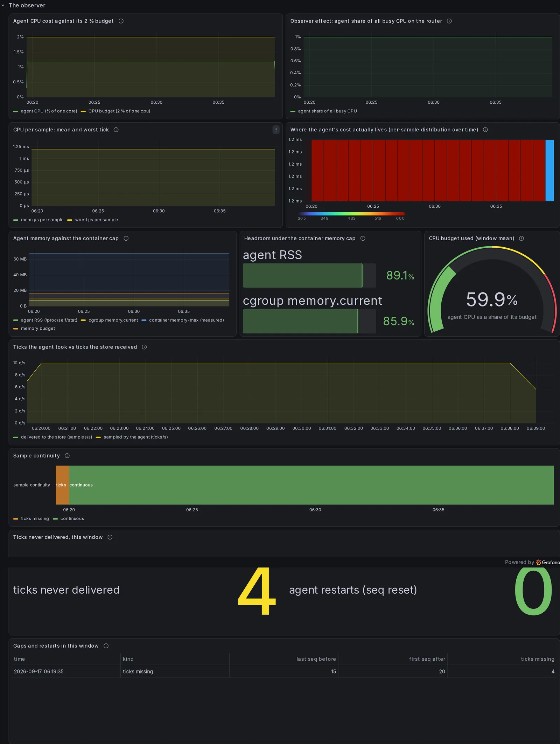
Task: Show info for per-sample distribution heatmap panel
Action: [485, 130]
